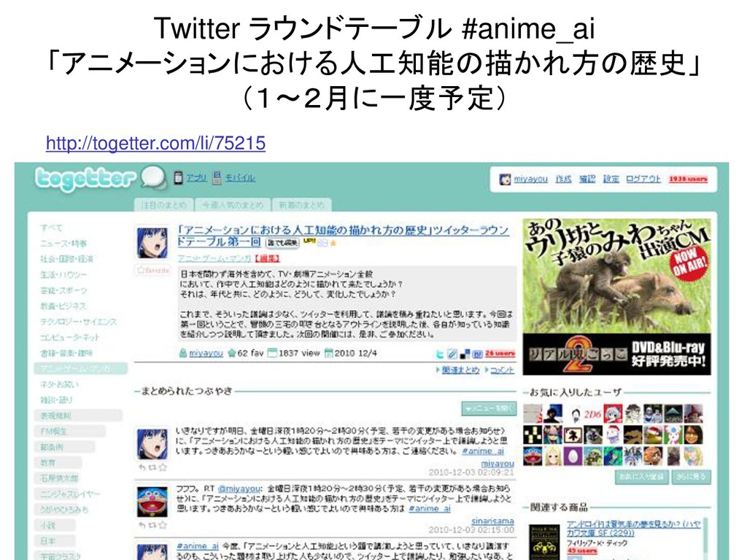Click the red 26 users link
The width and height of the screenshot is (747, 560).
[x=500, y=354]
